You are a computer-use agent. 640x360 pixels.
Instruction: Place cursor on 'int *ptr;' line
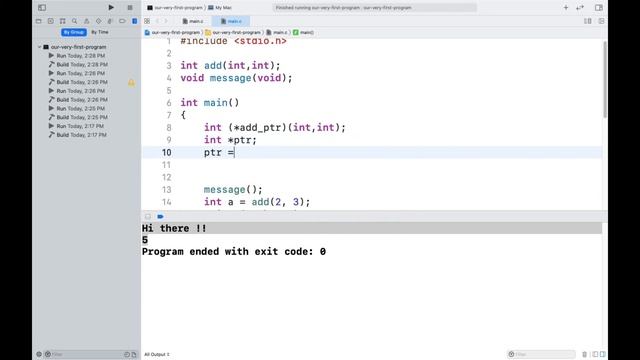click(x=230, y=140)
